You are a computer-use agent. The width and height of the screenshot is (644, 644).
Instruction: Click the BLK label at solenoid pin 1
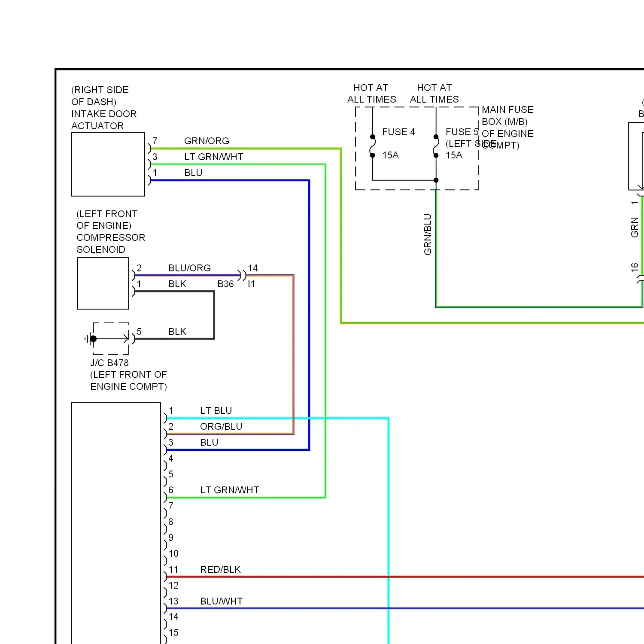[x=177, y=284]
